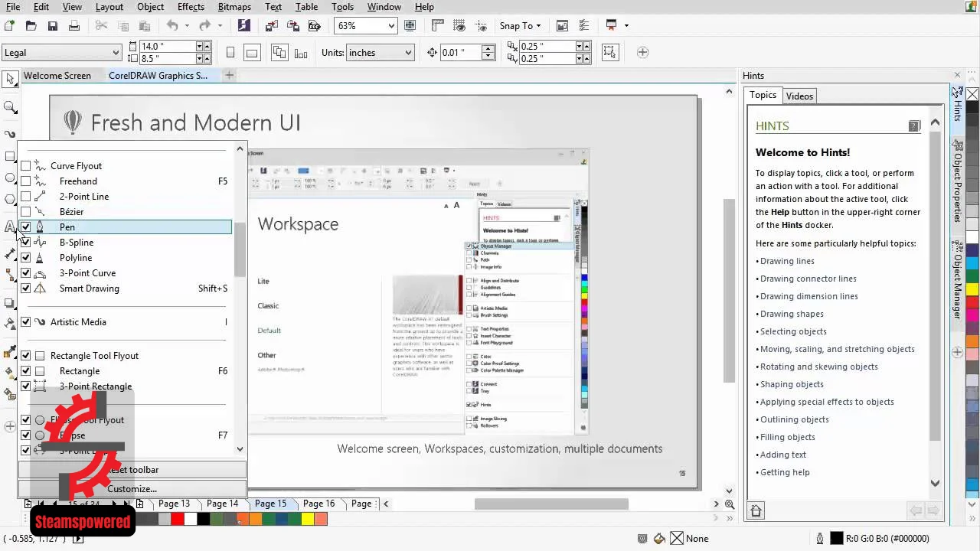Pick the red swatch in document palette
The width and height of the screenshot is (980, 551).
coord(177,519)
